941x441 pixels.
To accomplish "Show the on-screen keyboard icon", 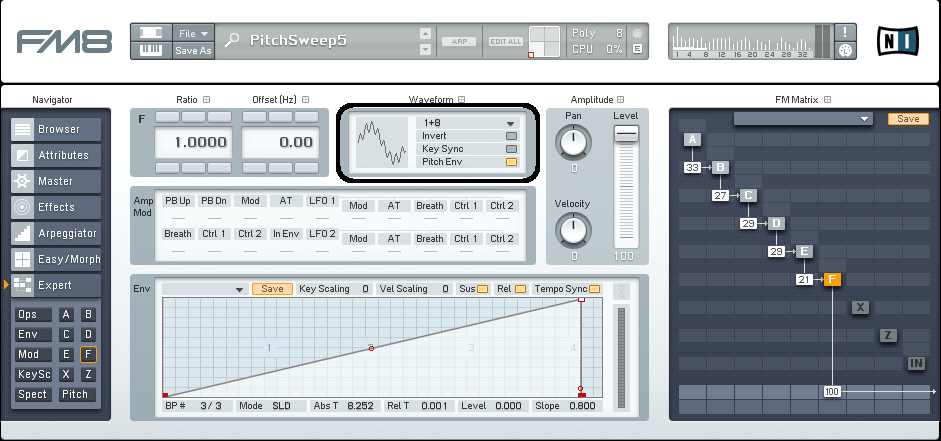I will tap(151, 50).
